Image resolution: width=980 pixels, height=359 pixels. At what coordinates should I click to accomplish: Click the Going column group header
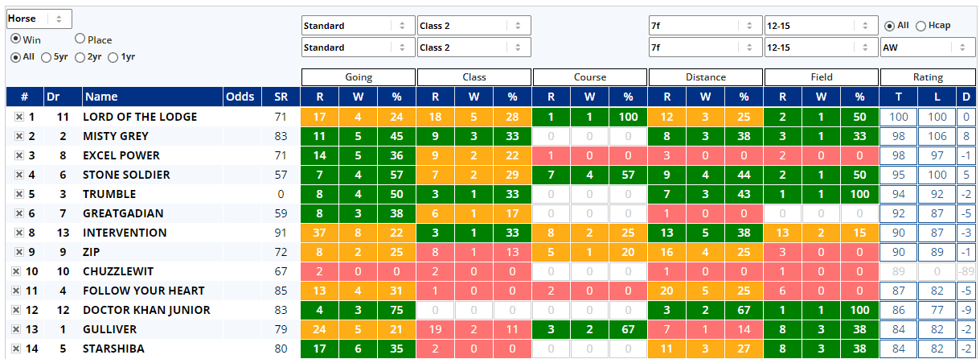tap(359, 77)
